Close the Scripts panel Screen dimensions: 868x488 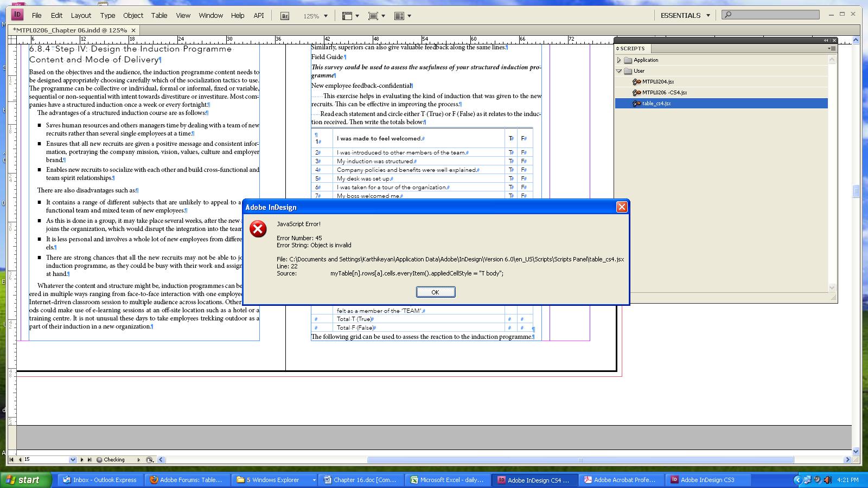pyautogui.click(x=834, y=40)
